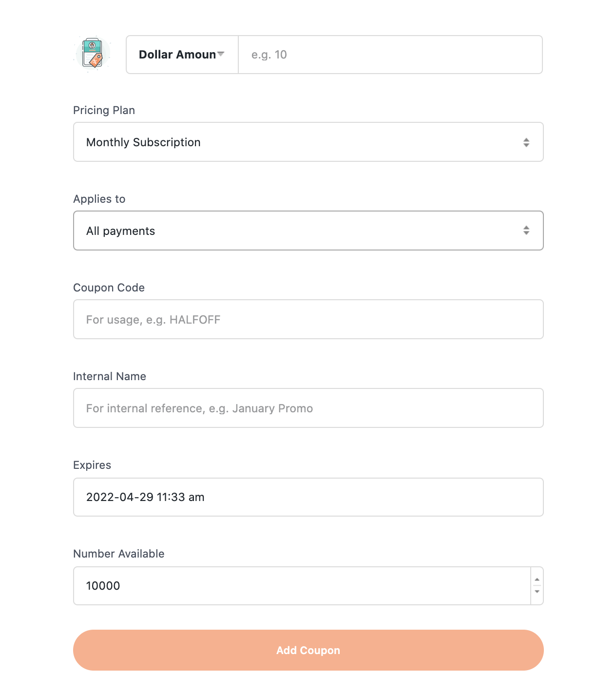Click into the Internal Name field
The image size is (616, 694).
click(x=308, y=408)
